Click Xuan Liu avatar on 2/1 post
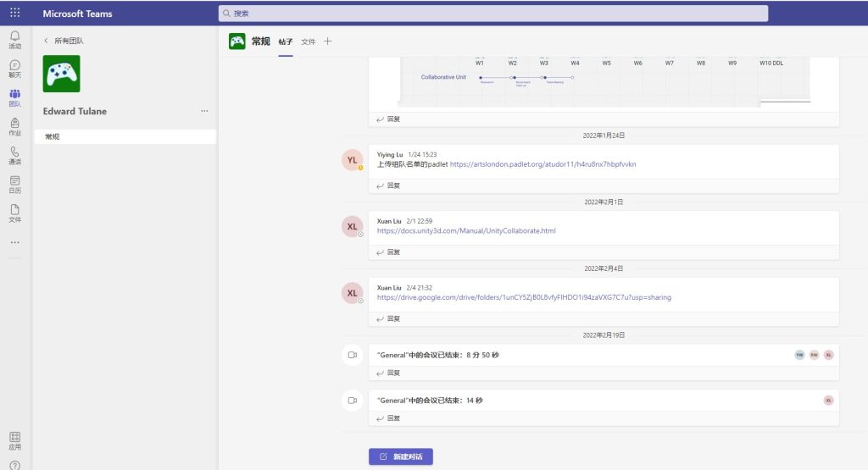The width and height of the screenshot is (868, 470). (352, 227)
